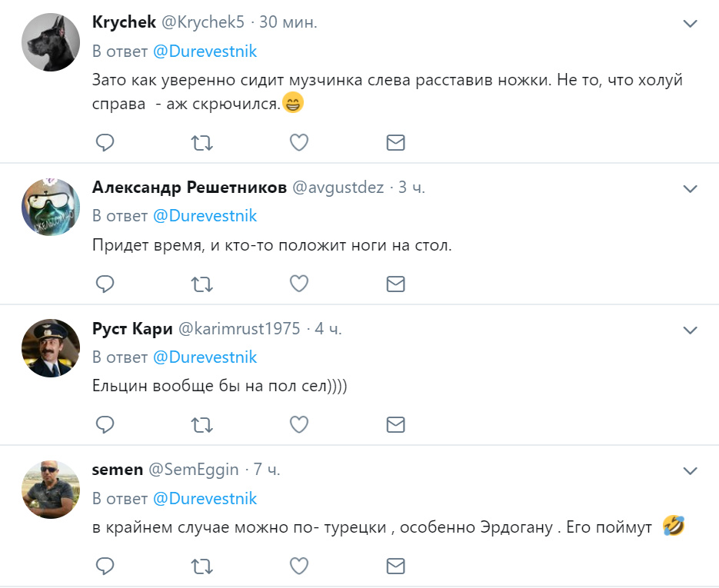Reply to Krychek's tweet
The height and width of the screenshot is (588, 719).
pos(105,142)
